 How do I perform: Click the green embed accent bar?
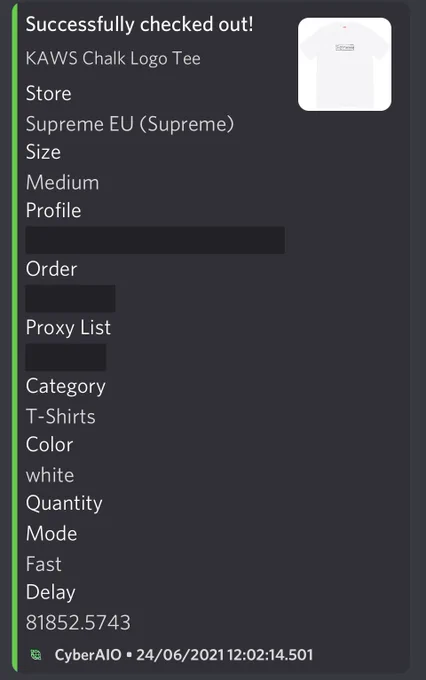coord(15,338)
